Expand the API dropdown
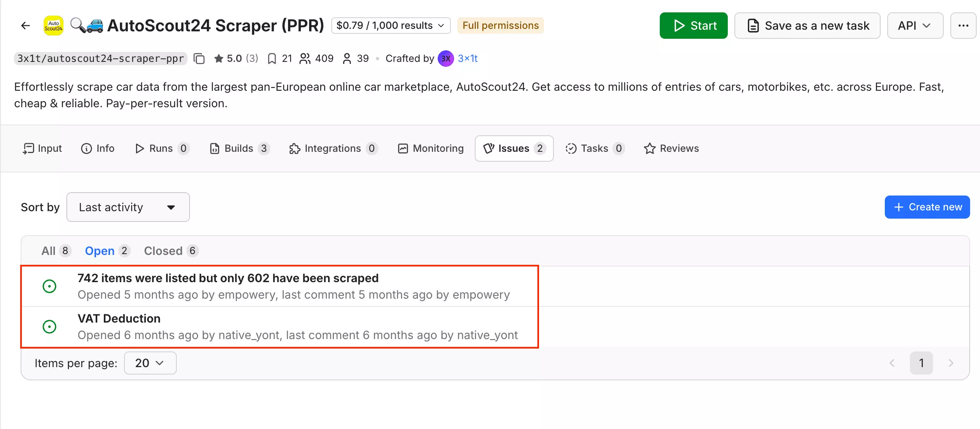Viewport: 980px width, 429px height. tap(915, 26)
